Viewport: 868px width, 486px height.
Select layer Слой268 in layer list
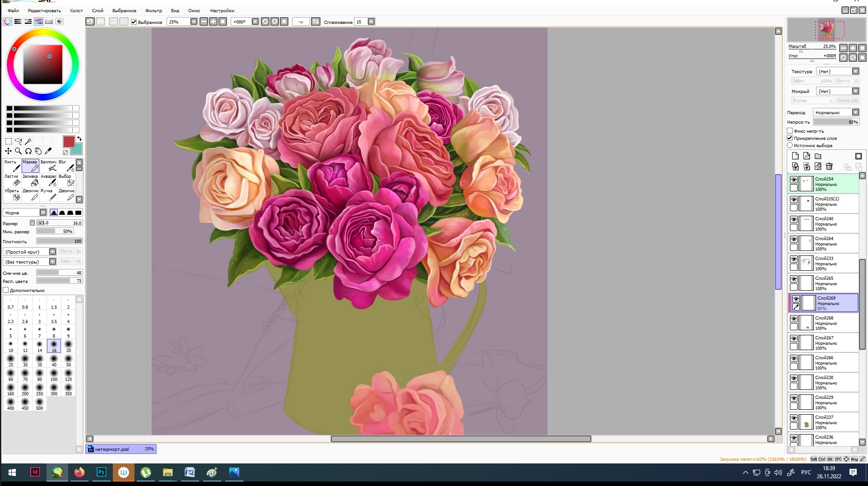[x=824, y=323]
